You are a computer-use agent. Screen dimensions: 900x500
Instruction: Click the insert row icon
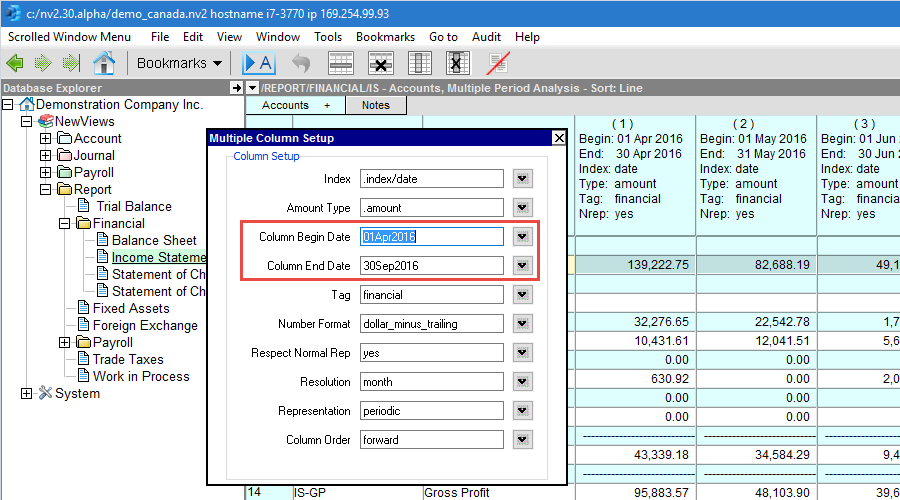coord(341,63)
